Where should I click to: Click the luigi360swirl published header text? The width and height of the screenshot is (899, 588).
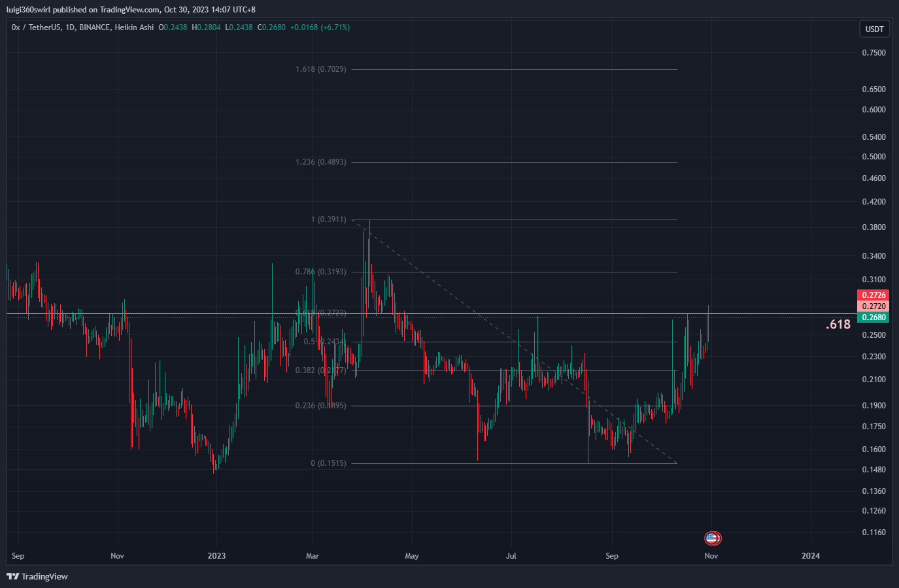click(131, 10)
